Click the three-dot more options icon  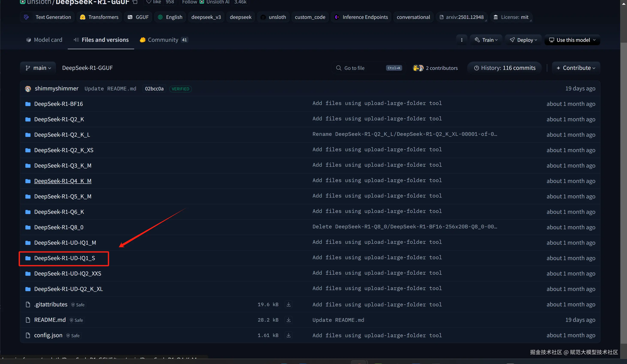click(462, 40)
